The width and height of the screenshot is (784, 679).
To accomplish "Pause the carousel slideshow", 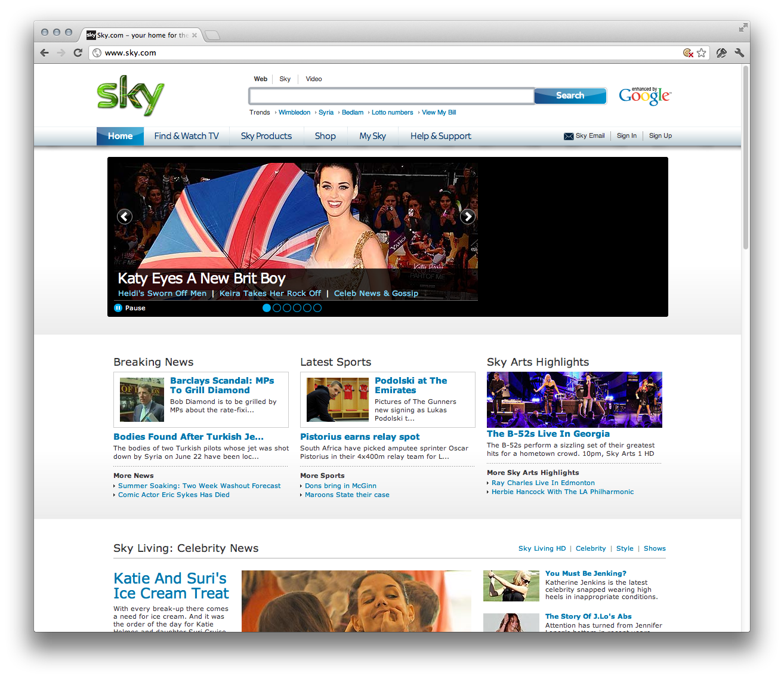I will [130, 308].
